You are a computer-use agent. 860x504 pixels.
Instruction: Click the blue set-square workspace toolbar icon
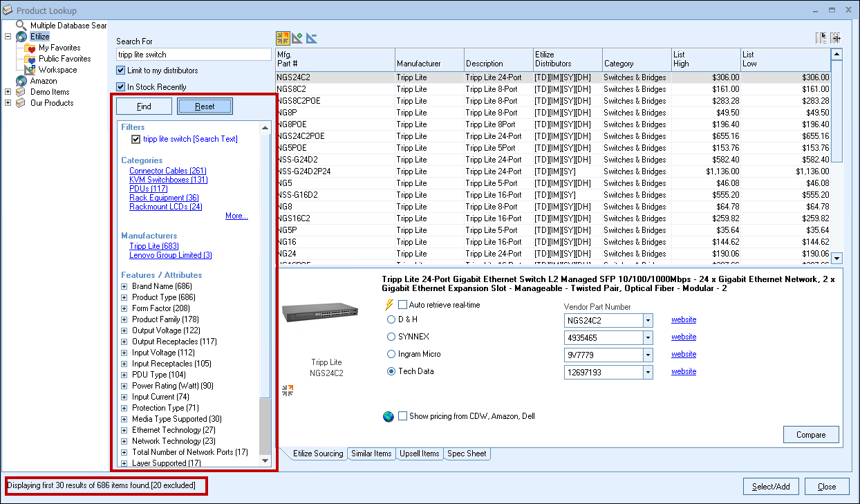tap(312, 38)
